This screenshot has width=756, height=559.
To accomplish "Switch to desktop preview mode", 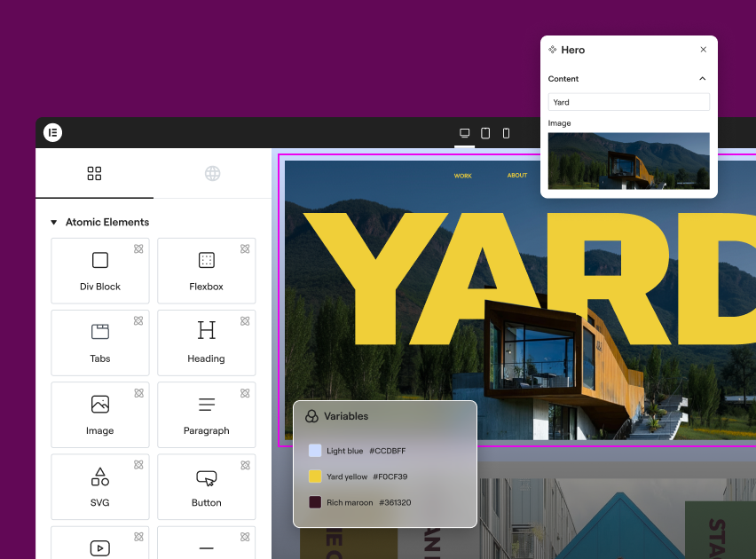I will pos(464,132).
